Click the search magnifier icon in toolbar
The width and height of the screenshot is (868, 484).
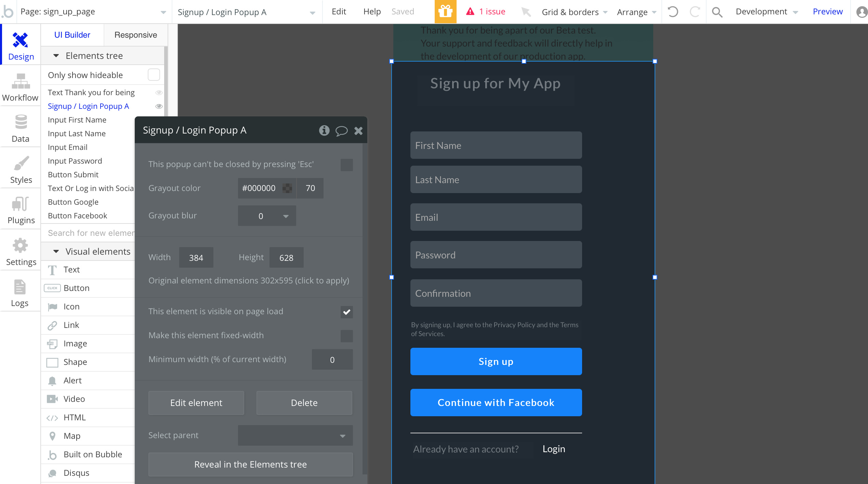[x=717, y=12]
